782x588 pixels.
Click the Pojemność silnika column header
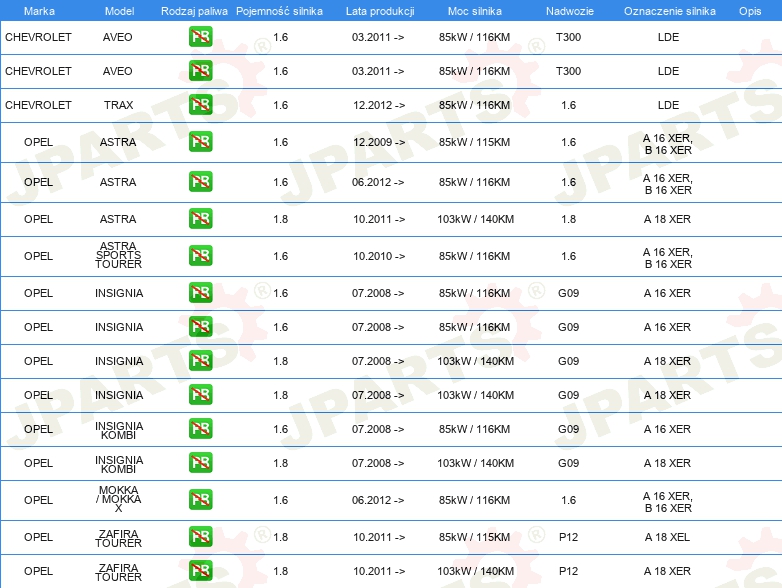(279, 11)
